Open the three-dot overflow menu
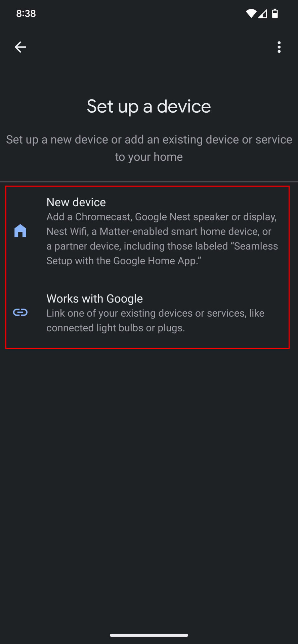The height and width of the screenshot is (644, 298). (279, 47)
